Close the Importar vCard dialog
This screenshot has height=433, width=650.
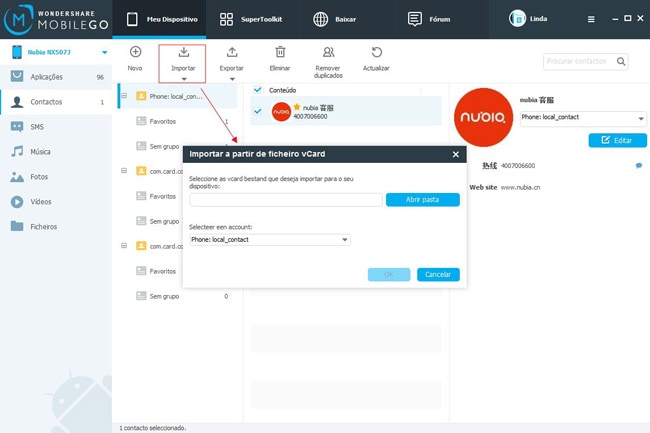456,154
